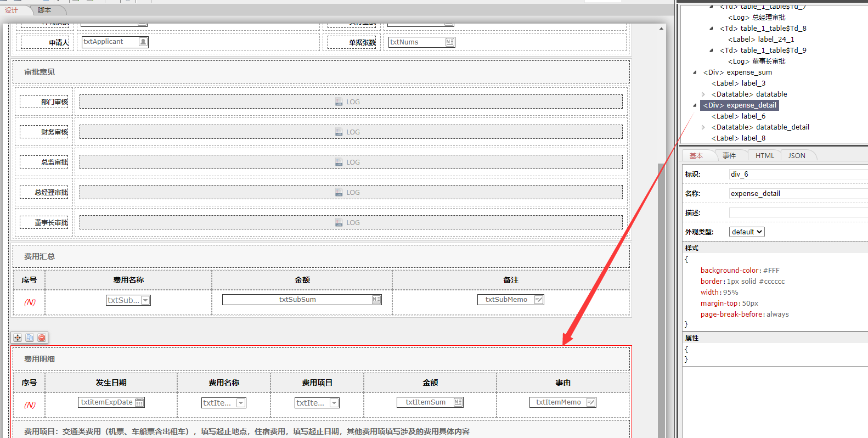Select <Div> expense_detail in the tree
Screen dimensions: 868x438
tap(740, 105)
